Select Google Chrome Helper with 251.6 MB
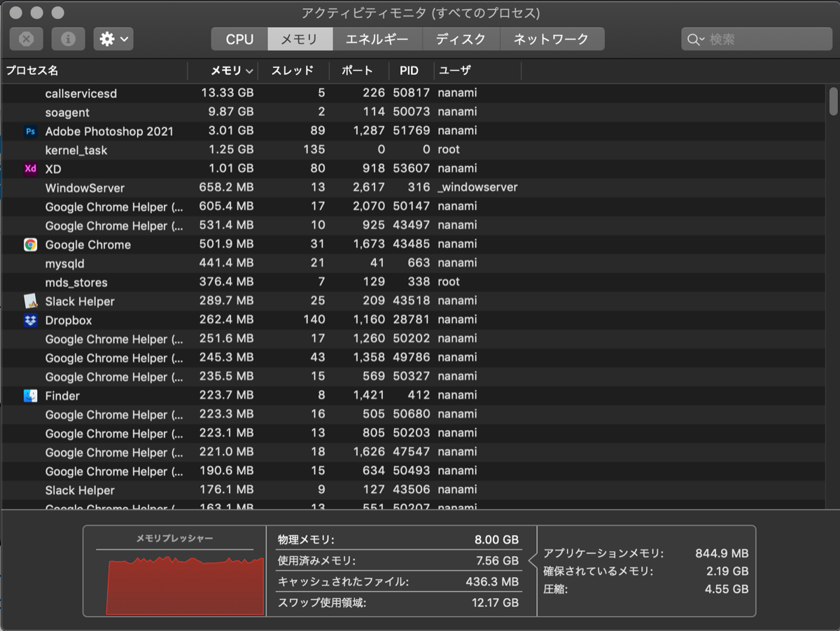 [414, 339]
